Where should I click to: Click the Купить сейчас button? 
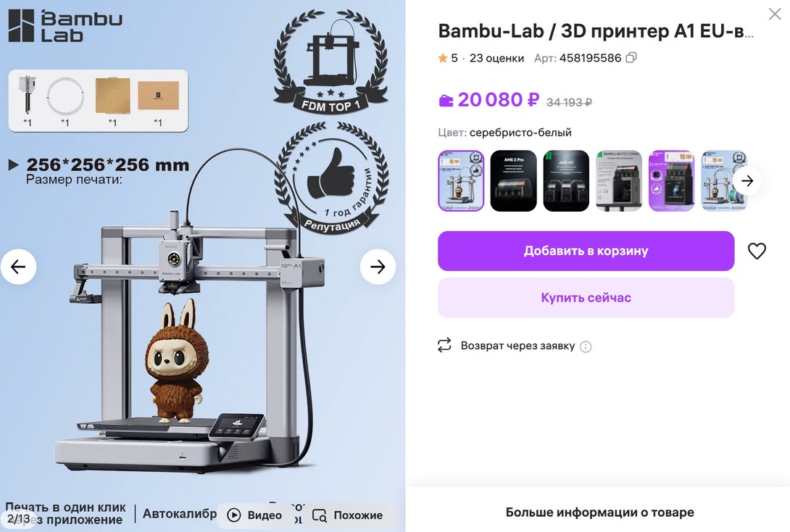point(586,298)
